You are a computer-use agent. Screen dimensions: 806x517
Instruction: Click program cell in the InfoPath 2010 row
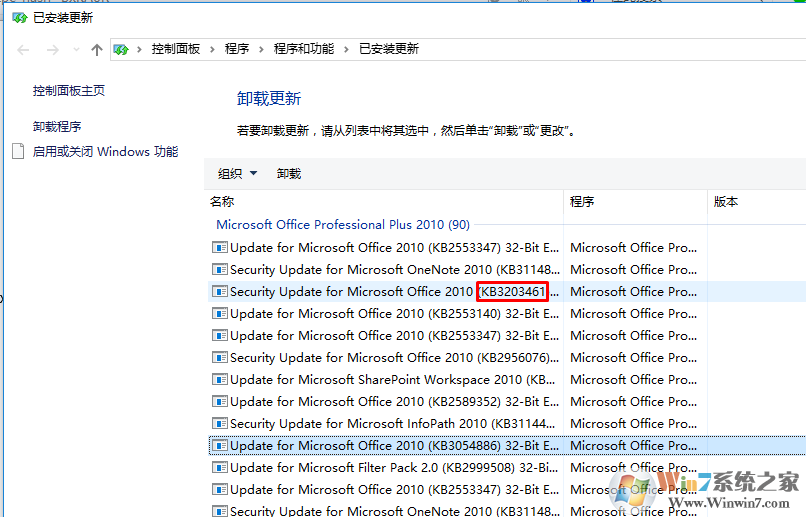[x=634, y=423]
